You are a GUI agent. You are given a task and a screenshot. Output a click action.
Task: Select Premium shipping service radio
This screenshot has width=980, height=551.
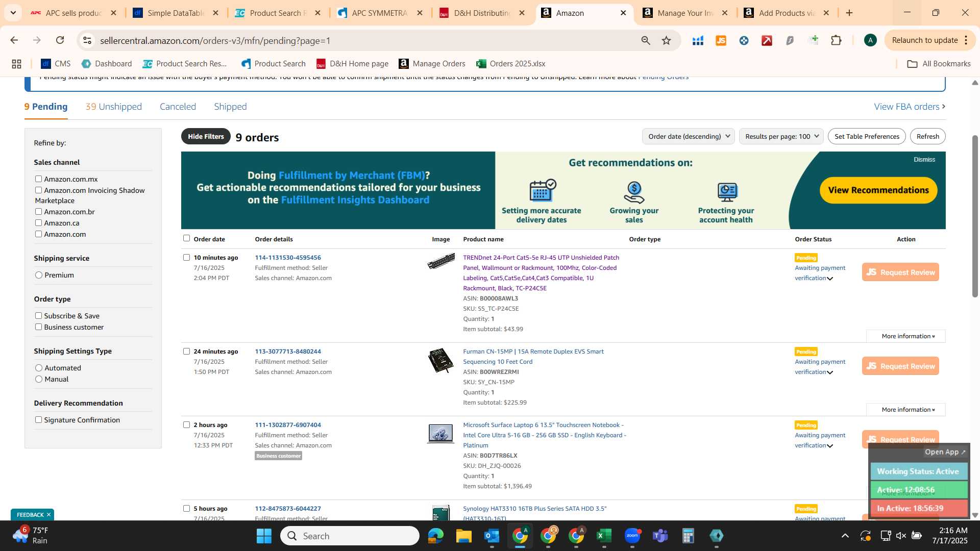(x=39, y=275)
